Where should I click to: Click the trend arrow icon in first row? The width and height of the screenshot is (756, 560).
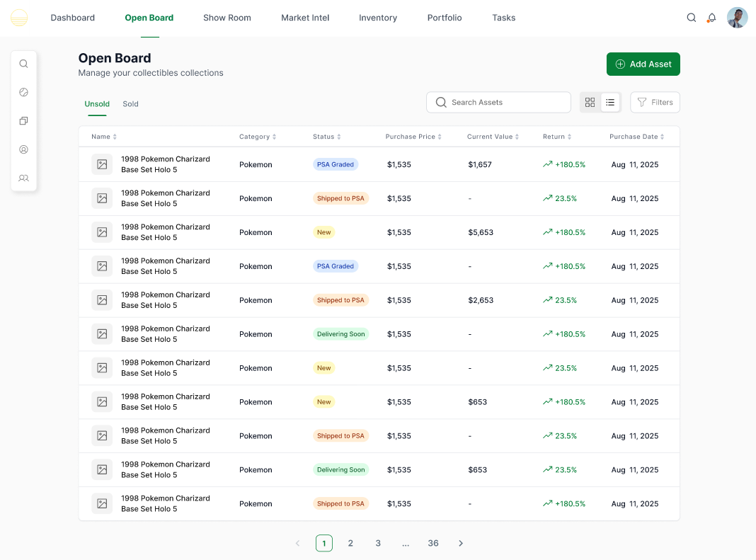[548, 164]
